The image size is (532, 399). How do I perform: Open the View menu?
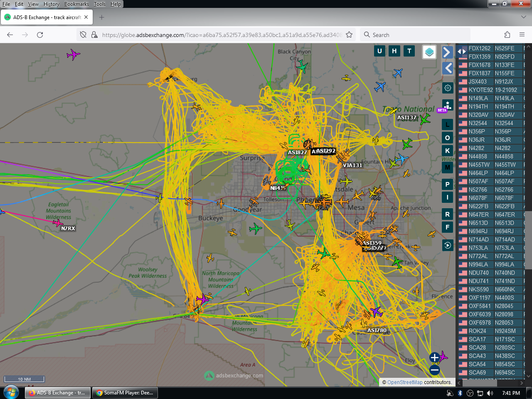[x=33, y=4]
